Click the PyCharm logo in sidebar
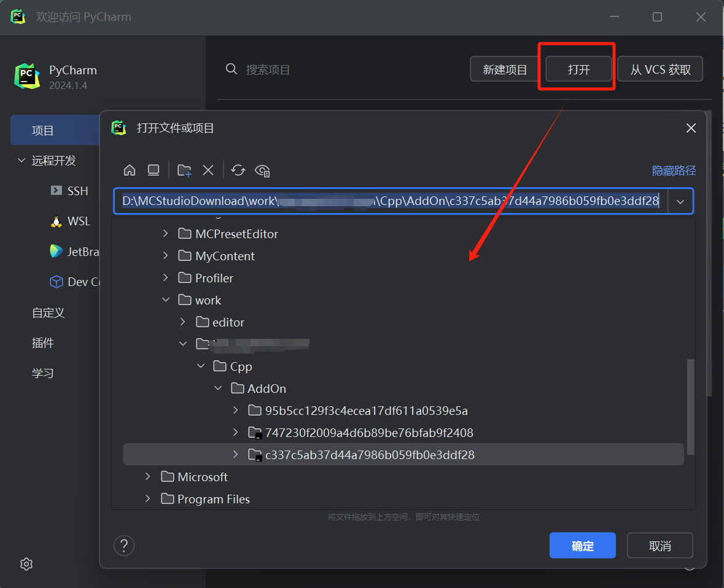 pos(27,77)
